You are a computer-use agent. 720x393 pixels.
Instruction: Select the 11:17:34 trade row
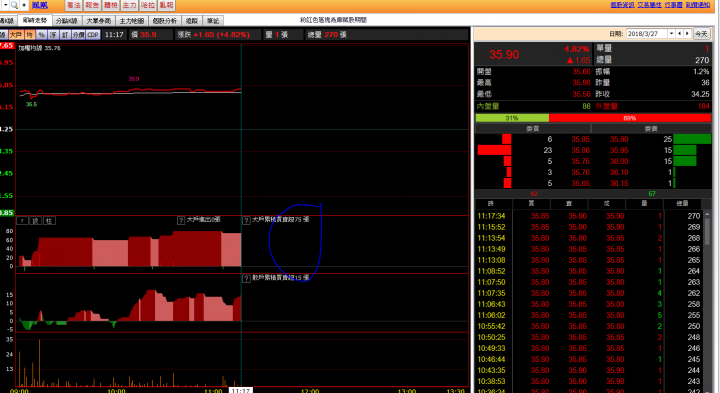click(589, 216)
